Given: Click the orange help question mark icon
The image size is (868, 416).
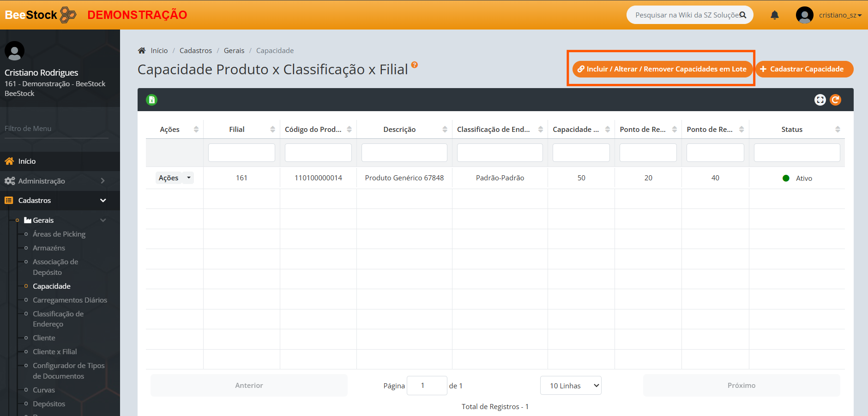Looking at the screenshot, I should (414, 65).
